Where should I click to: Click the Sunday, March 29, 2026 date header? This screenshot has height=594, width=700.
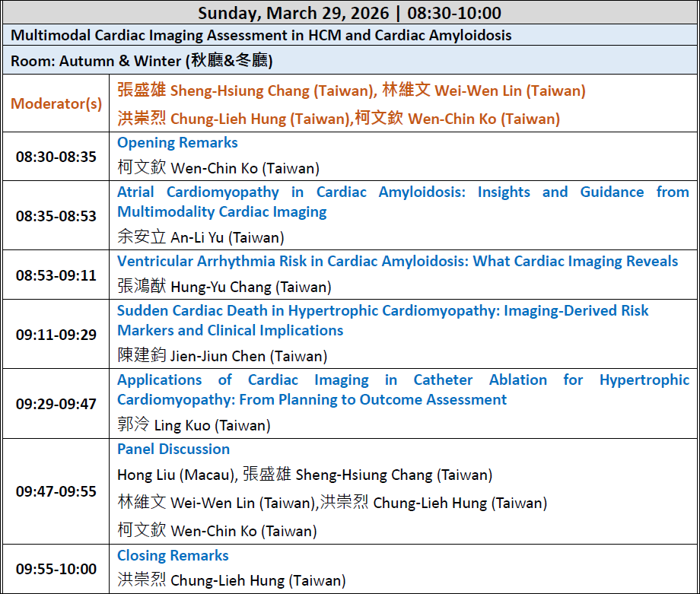(x=349, y=13)
